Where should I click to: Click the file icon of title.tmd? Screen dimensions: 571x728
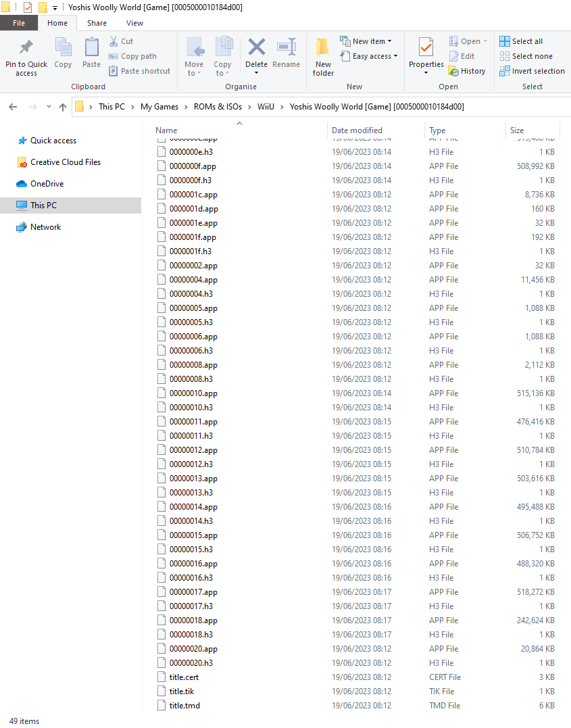[161, 705]
